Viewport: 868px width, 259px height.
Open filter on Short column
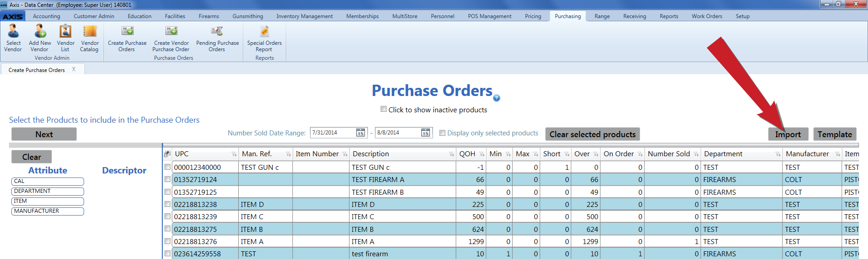566,154
